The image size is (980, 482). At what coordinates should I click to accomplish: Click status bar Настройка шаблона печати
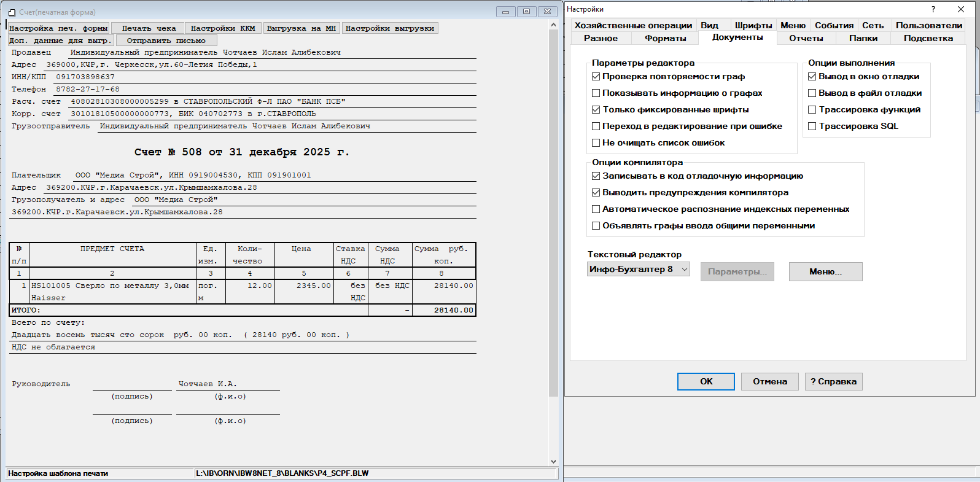coord(58,473)
